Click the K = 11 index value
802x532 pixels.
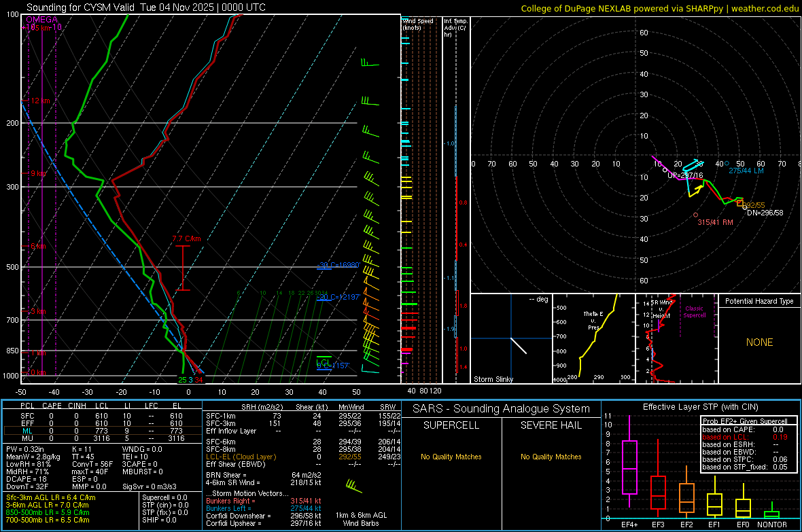82,449
